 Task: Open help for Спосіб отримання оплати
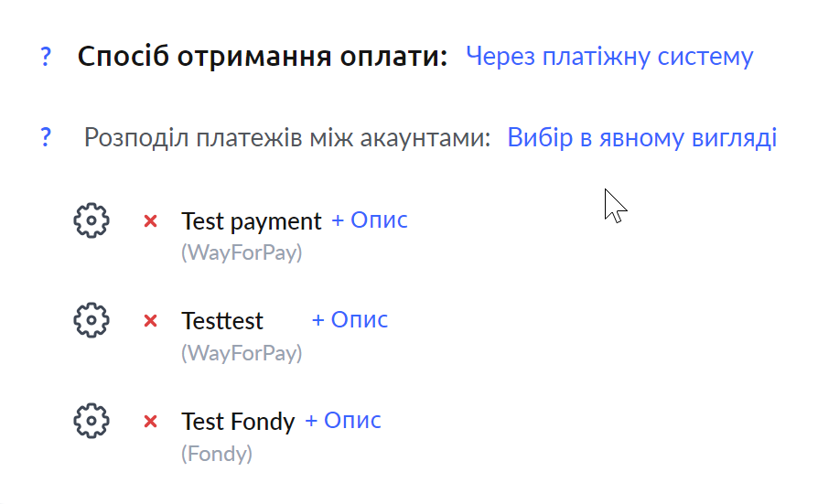[46, 56]
